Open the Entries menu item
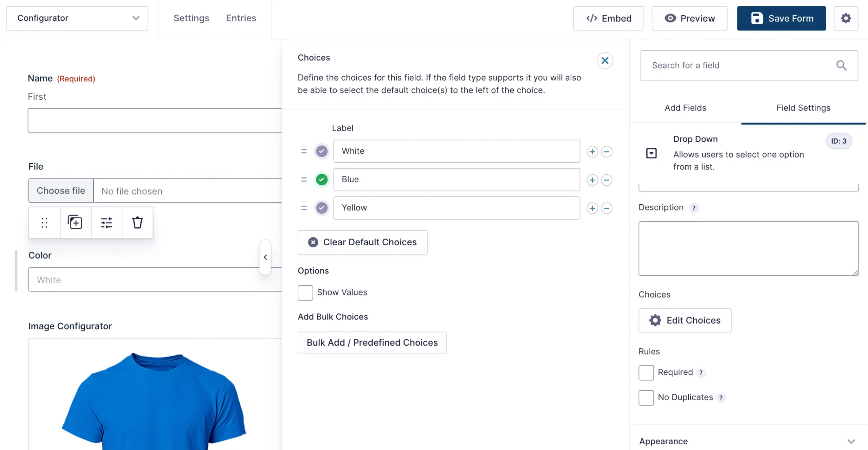This screenshot has width=868, height=450. 241,18
